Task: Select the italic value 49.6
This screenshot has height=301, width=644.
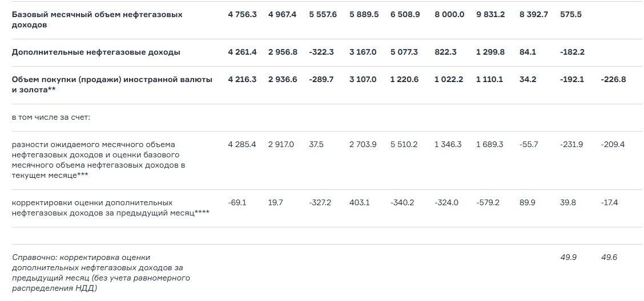Action: tap(609, 257)
